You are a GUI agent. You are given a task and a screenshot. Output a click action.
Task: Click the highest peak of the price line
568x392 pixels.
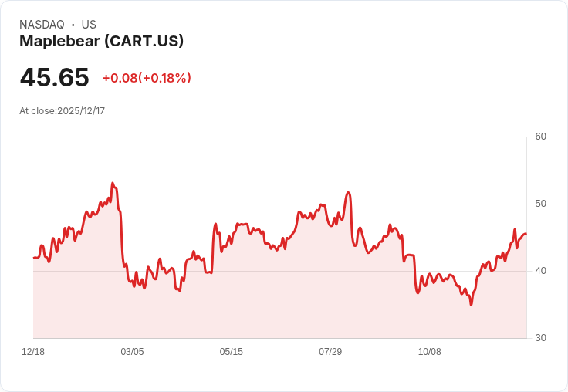113,184
